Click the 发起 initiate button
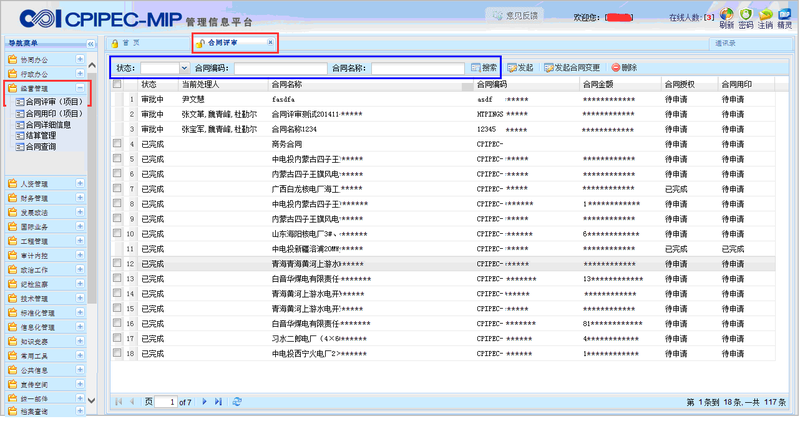 pyautogui.click(x=520, y=67)
